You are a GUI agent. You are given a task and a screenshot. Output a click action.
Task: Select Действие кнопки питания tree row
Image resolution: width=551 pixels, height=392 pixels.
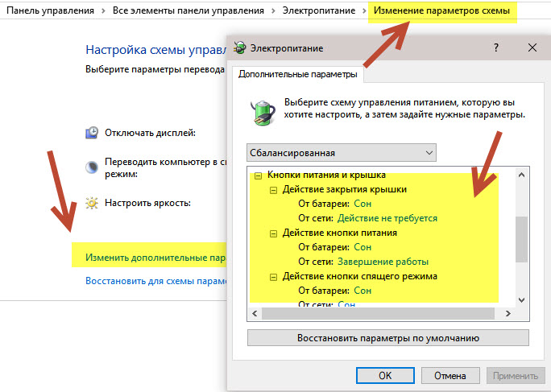click(x=339, y=233)
